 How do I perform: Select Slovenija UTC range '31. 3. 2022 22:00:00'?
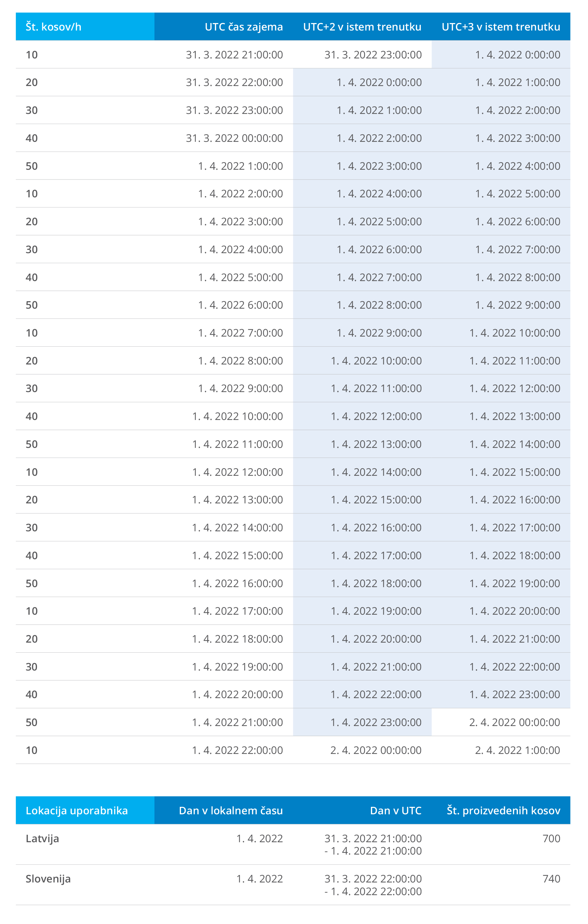373,879
